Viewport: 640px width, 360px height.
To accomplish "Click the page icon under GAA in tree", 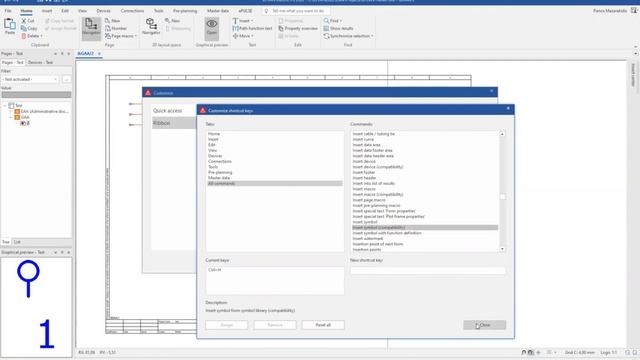I will coord(23,123).
